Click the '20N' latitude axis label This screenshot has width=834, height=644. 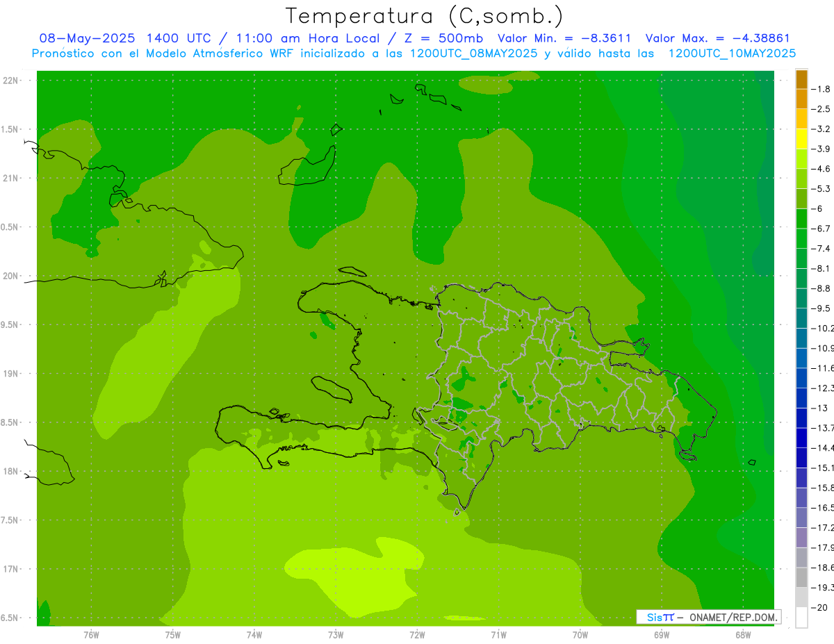pos(12,276)
